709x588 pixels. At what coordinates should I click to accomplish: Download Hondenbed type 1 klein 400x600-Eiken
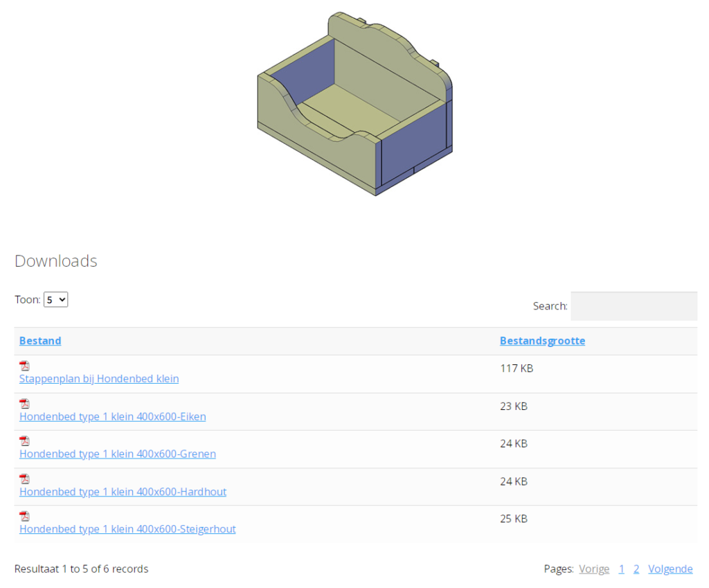click(112, 416)
